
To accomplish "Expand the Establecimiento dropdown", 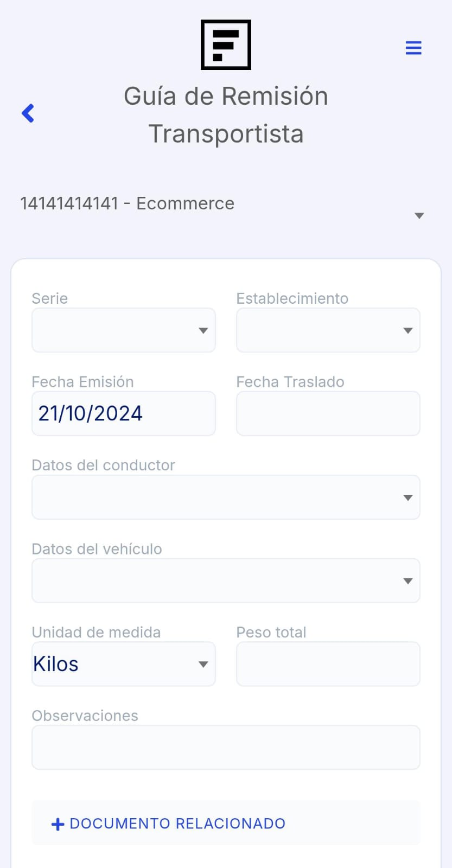I will click(x=328, y=330).
